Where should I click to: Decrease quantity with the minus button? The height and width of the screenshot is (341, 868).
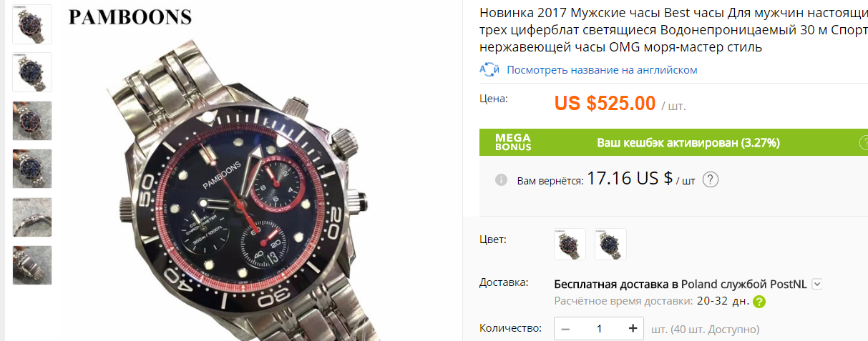pyautogui.click(x=565, y=329)
